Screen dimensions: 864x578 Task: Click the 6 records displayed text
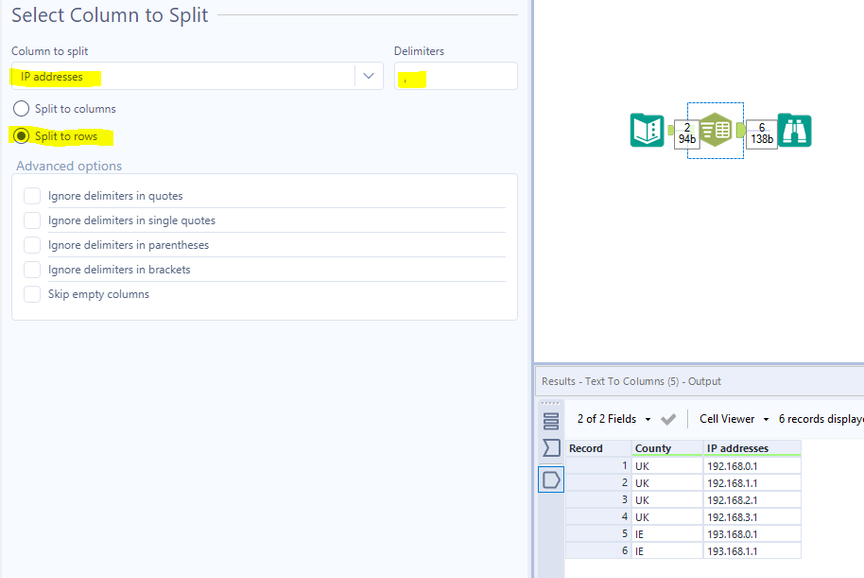(821, 419)
